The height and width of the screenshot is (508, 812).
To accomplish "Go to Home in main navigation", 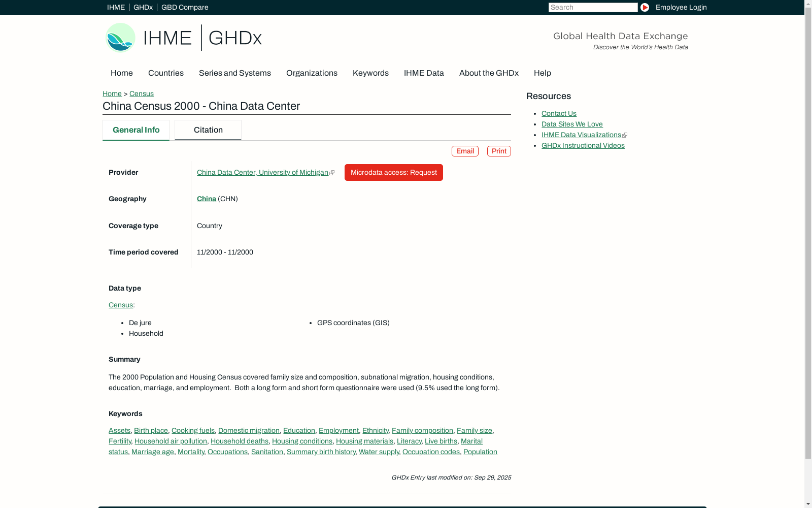I will pyautogui.click(x=122, y=73).
